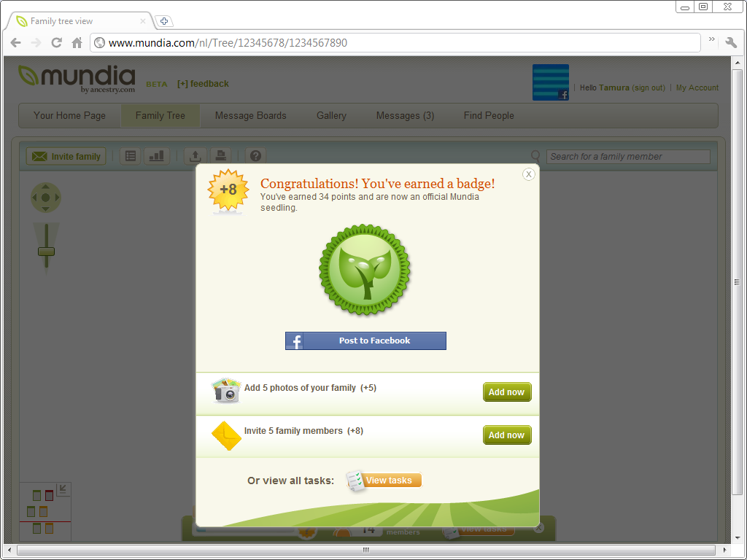
Task: Click the browser back arrow
Action: [x=16, y=42]
